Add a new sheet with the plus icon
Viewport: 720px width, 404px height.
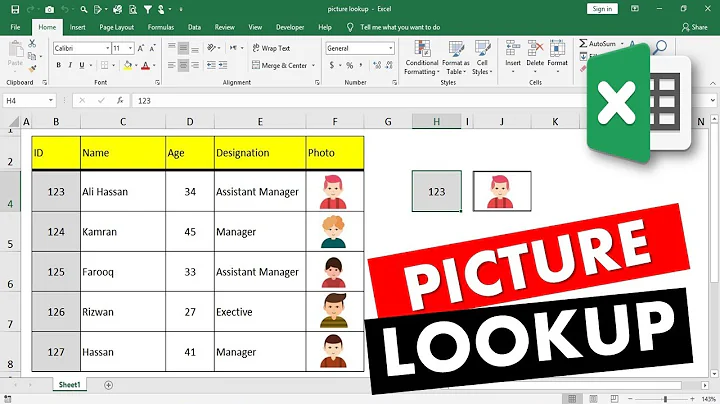(108, 385)
